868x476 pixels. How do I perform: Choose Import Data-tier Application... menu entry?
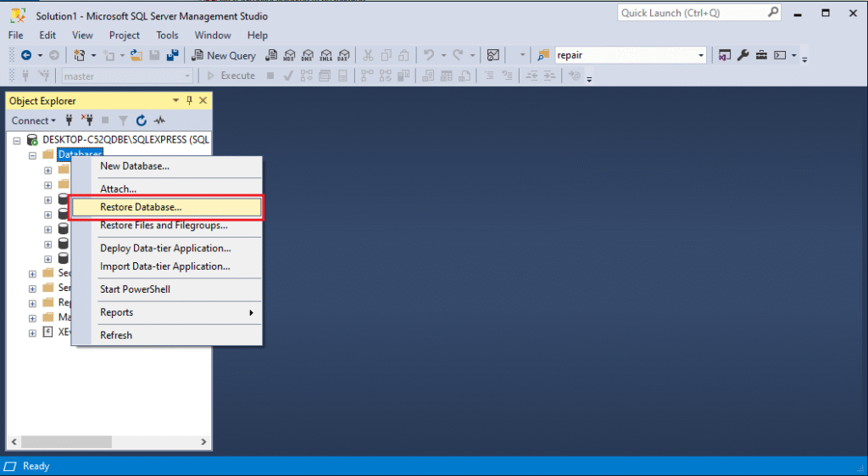(x=167, y=266)
